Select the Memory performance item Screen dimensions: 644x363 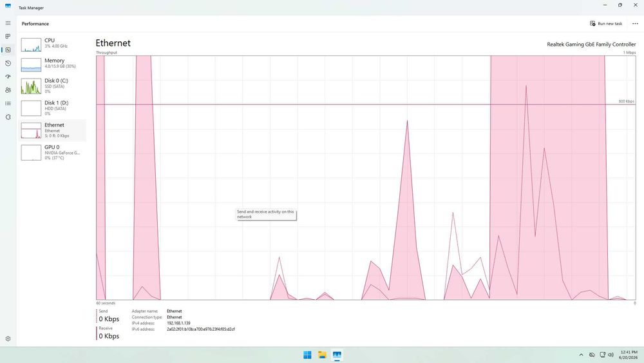[x=52, y=64]
